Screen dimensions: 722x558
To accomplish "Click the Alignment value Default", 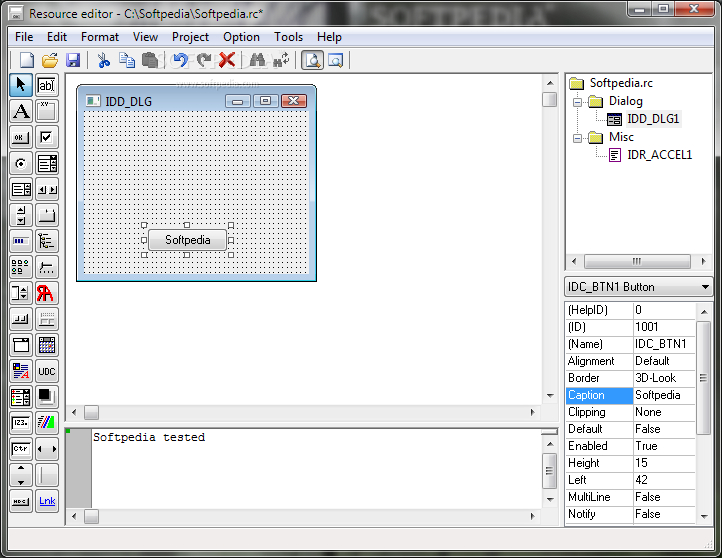I will click(x=664, y=361).
